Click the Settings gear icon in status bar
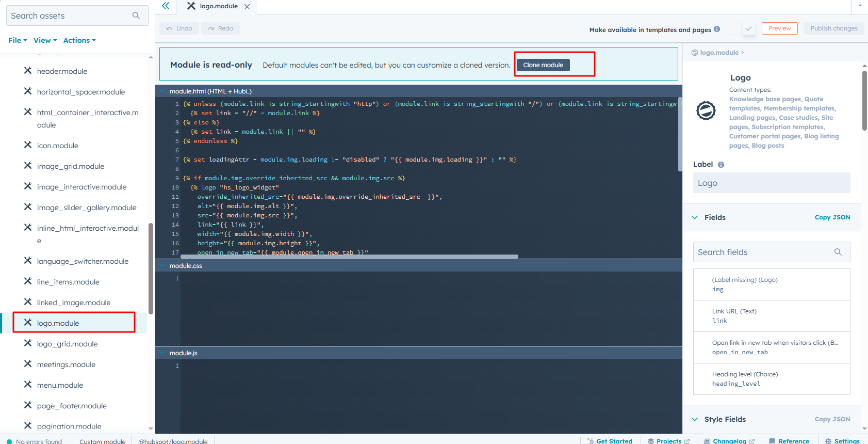The height and width of the screenshot is (444, 868). pos(828,441)
